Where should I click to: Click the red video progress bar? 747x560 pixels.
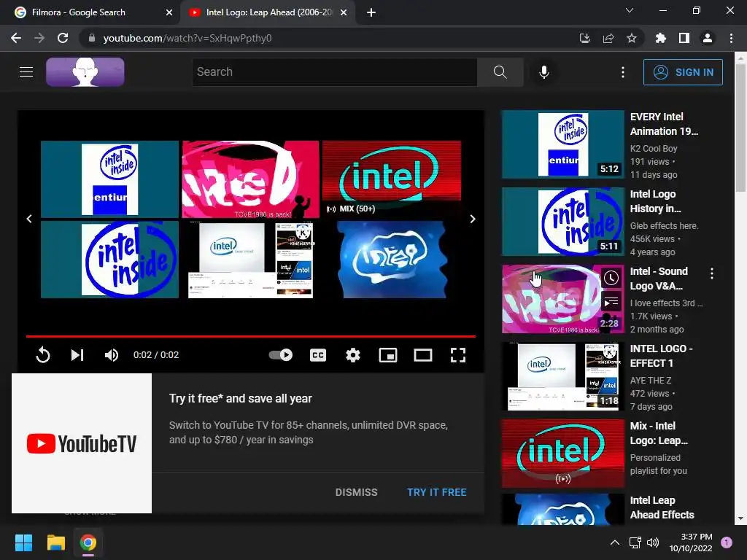[x=251, y=336]
